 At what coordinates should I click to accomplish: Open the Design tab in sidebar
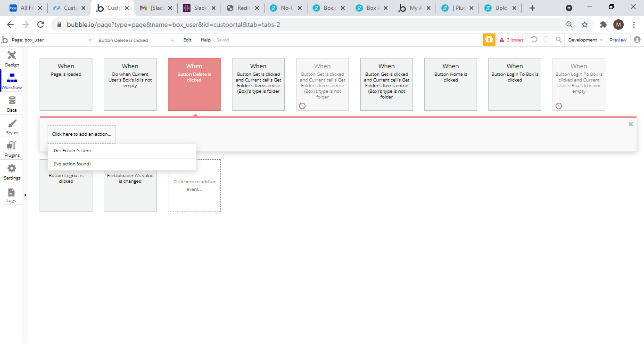coord(12,58)
